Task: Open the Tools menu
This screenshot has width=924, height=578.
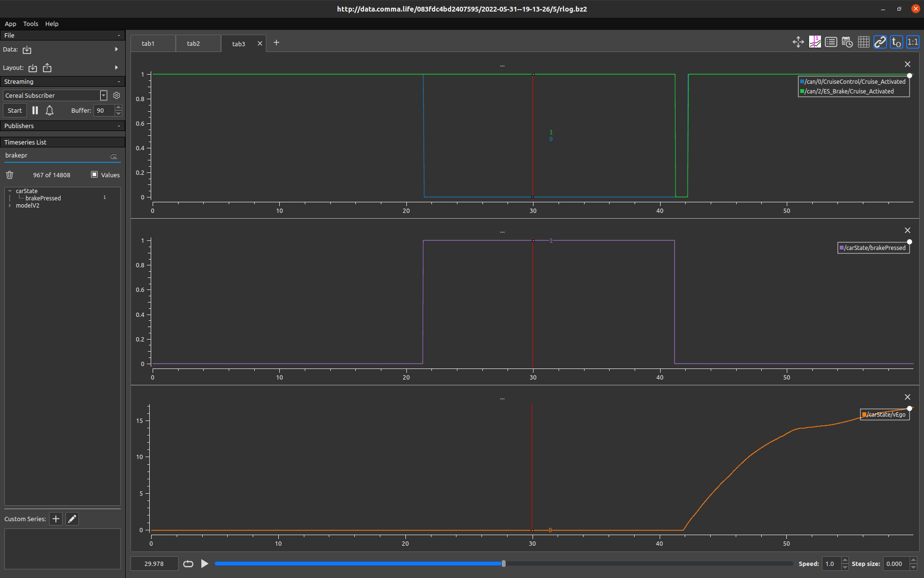Action: click(x=31, y=24)
